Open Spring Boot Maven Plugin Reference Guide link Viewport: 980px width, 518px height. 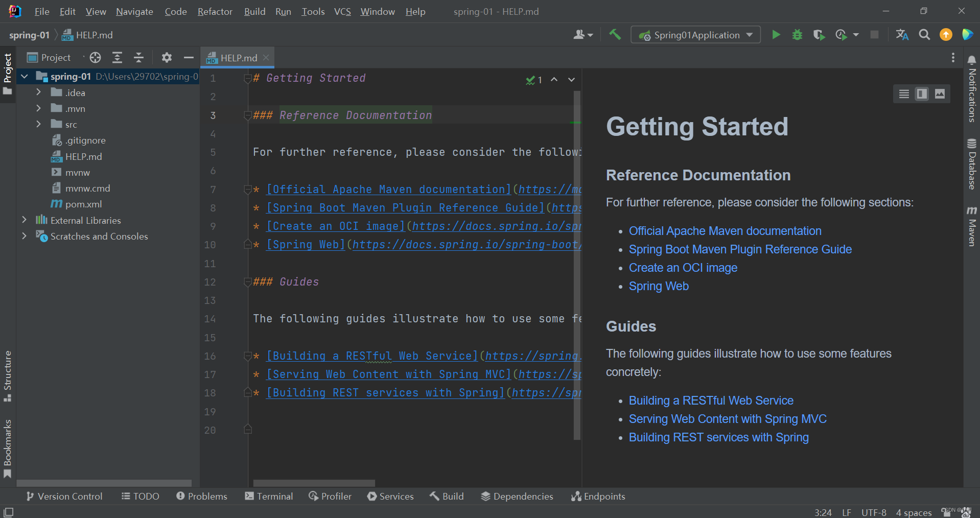click(740, 249)
